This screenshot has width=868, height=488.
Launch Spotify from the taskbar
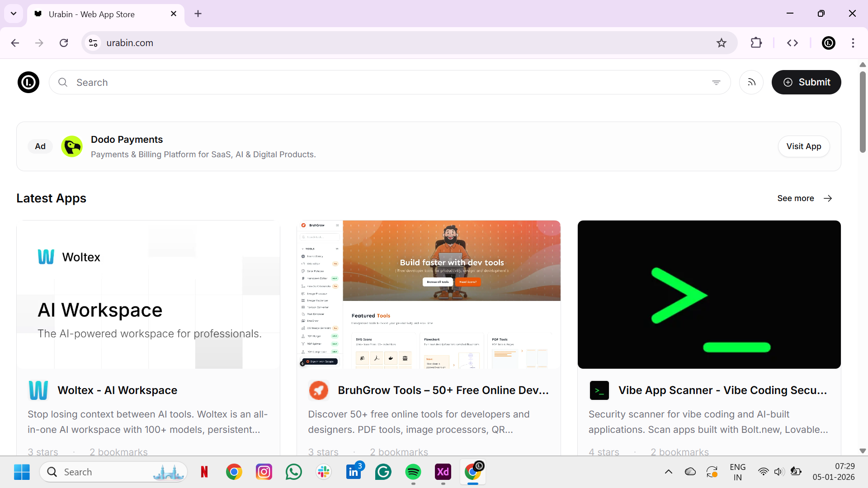pyautogui.click(x=413, y=472)
